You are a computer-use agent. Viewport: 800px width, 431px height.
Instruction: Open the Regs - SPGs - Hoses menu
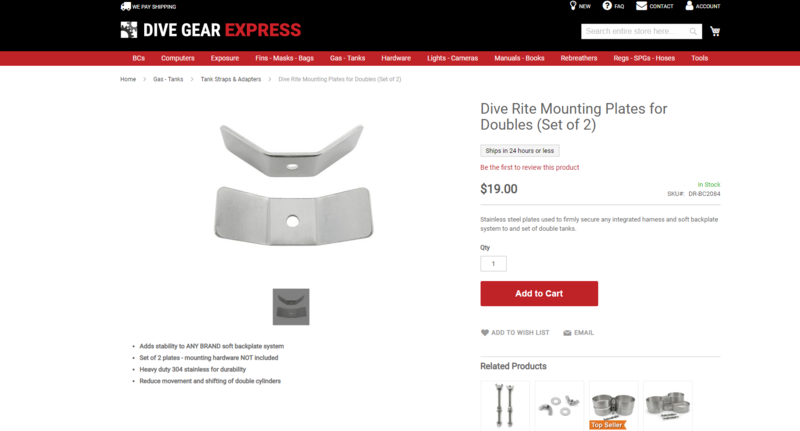coord(644,58)
